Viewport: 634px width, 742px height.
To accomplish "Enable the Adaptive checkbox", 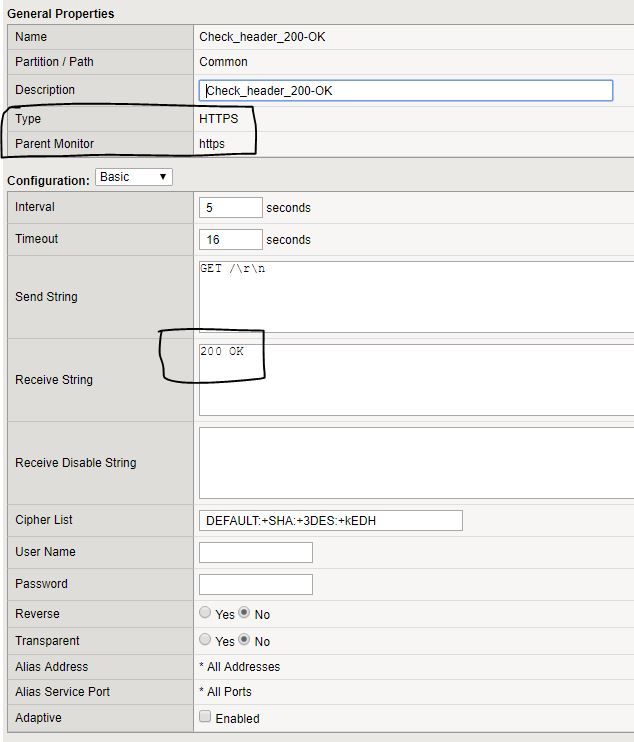I will point(205,717).
